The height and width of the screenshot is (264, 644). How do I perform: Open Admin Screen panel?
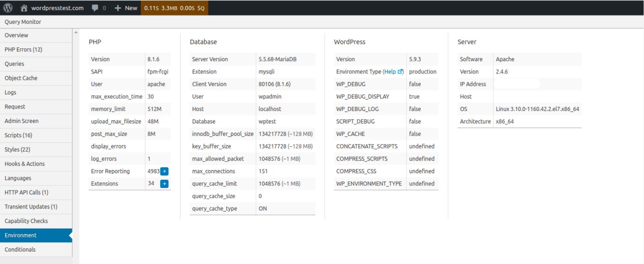click(36, 121)
